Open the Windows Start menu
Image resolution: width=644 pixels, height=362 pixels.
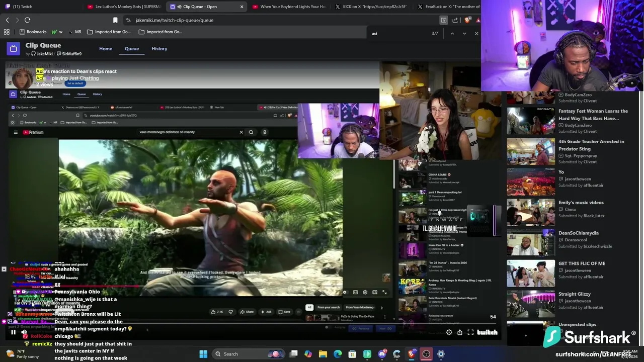[203, 354]
